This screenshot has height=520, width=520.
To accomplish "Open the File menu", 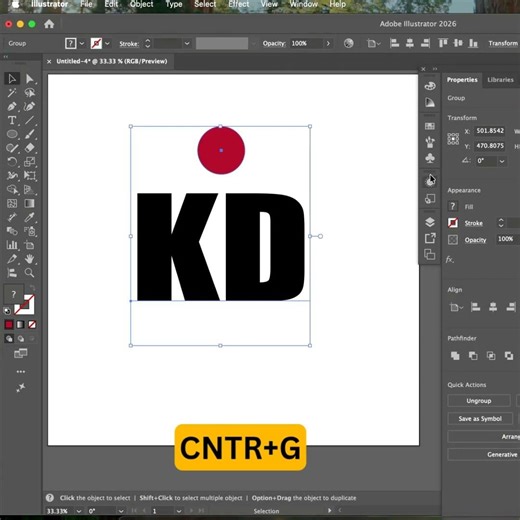I will 86,4.
